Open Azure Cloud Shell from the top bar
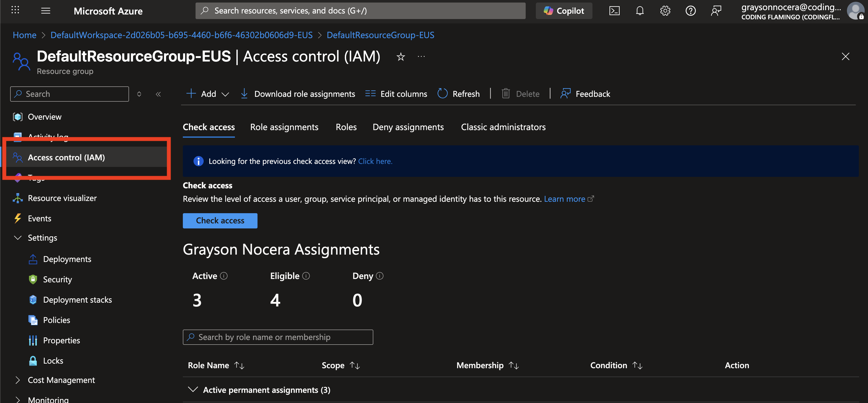 tap(614, 10)
